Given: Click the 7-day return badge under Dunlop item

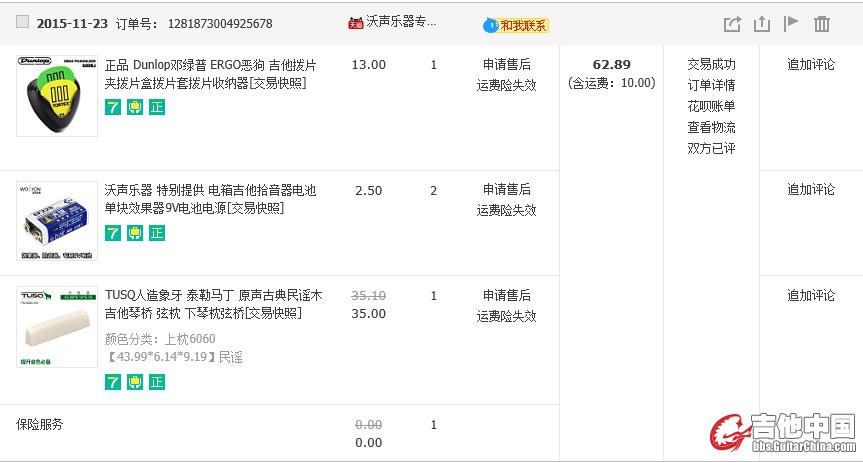Looking at the screenshot, I should (x=113, y=107).
